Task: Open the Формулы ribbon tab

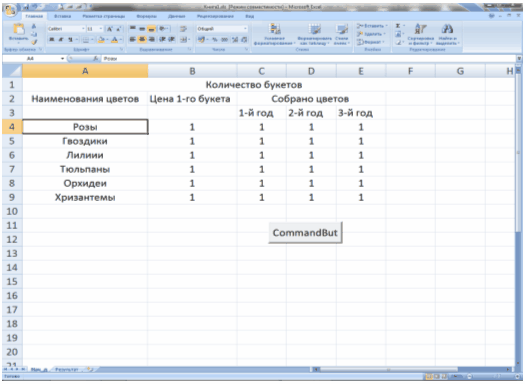Action: coord(147,16)
